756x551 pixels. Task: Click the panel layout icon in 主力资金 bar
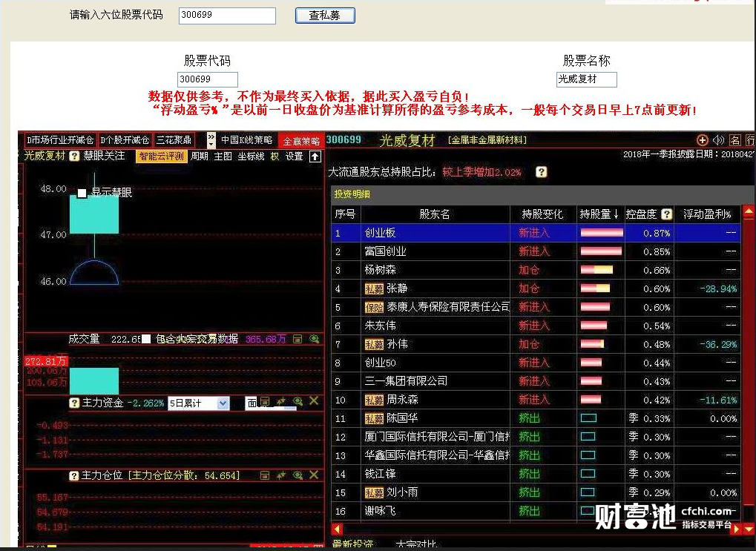(265, 401)
